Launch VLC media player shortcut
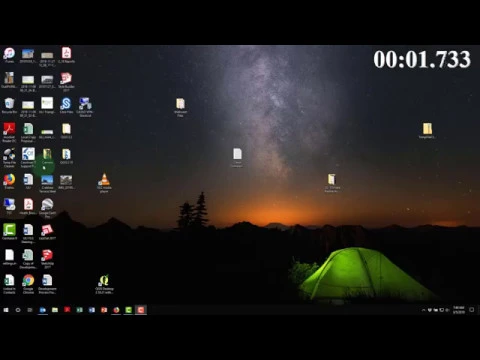The width and height of the screenshot is (480, 360). tap(104, 183)
